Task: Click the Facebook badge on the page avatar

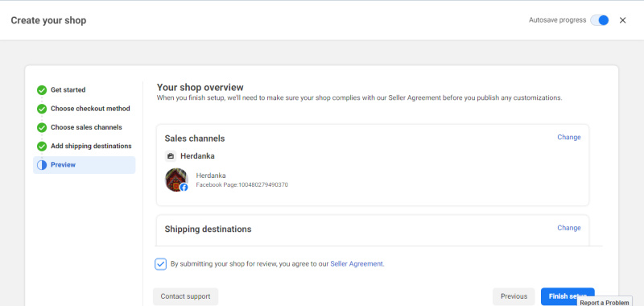Action: (184, 188)
